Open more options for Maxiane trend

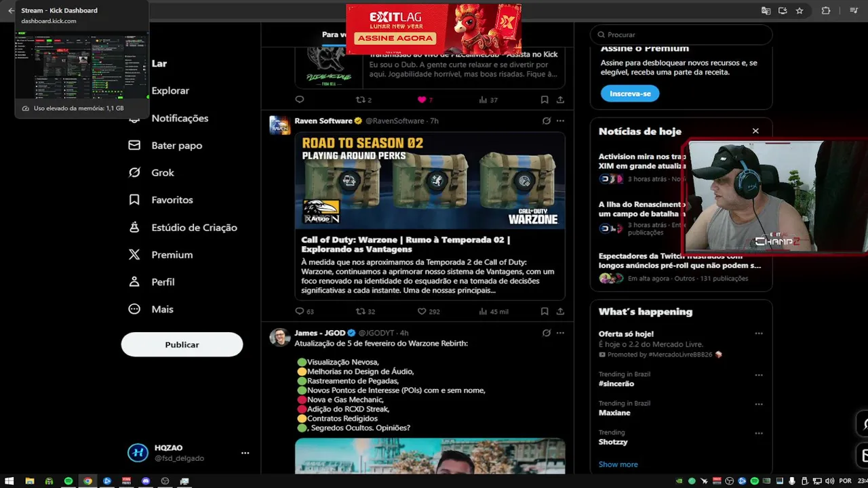pyautogui.click(x=759, y=404)
